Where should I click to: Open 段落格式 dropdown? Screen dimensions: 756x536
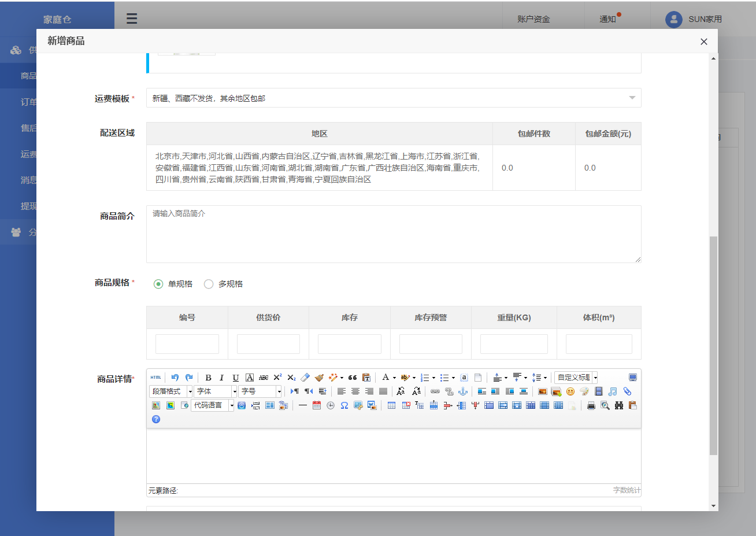(x=171, y=391)
